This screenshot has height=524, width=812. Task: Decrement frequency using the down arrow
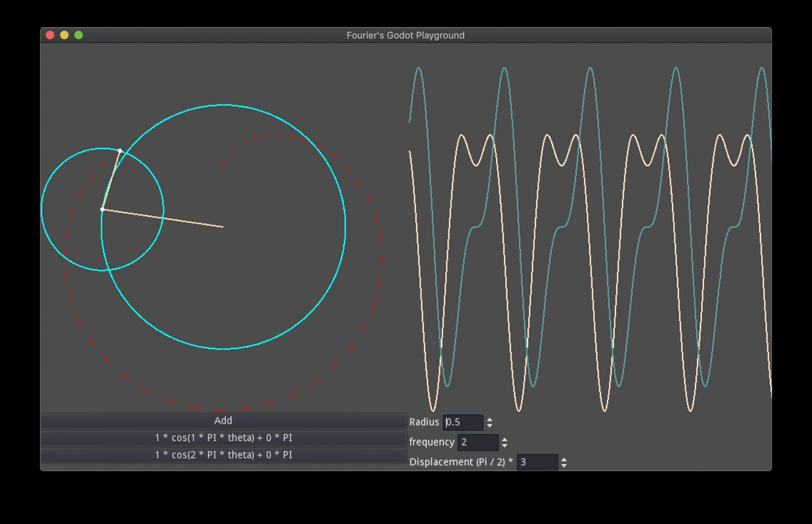point(505,445)
